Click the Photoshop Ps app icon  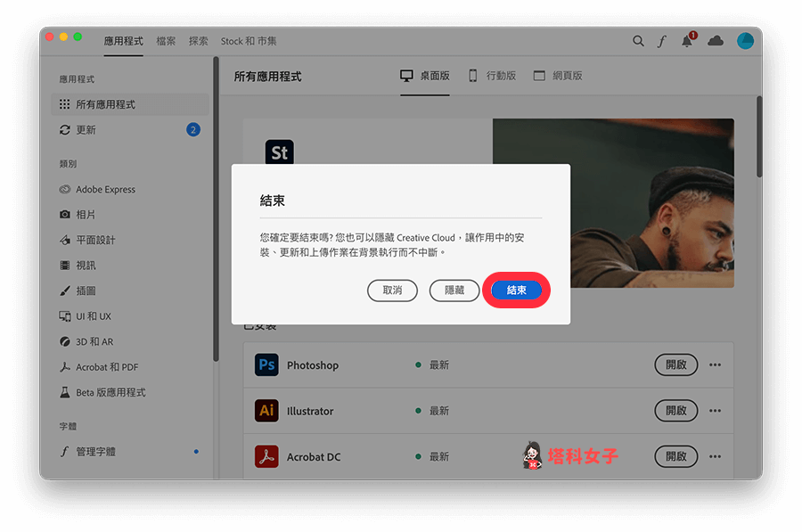pos(266,364)
